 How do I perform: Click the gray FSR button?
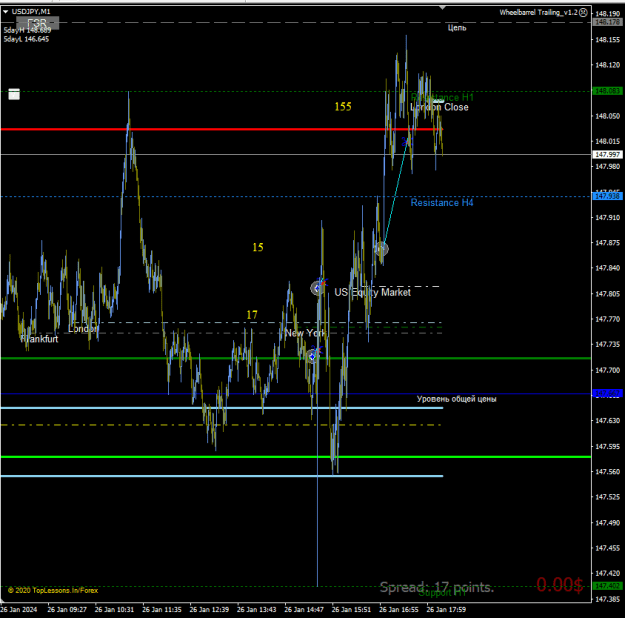[x=38, y=23]
